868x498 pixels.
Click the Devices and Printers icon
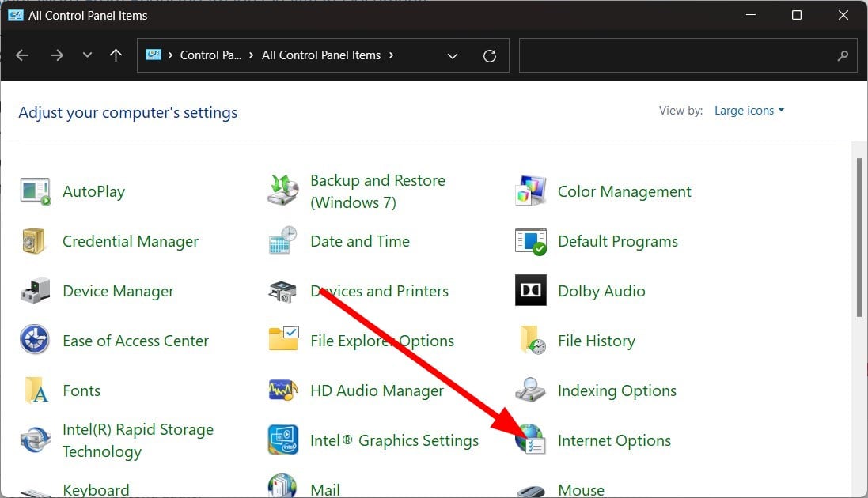282,291
